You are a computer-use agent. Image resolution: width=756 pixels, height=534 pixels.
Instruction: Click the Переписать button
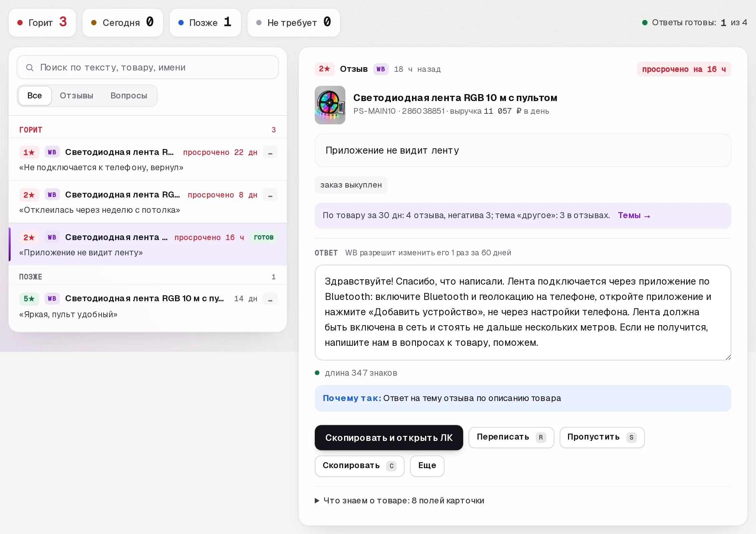tap(511, 437)
